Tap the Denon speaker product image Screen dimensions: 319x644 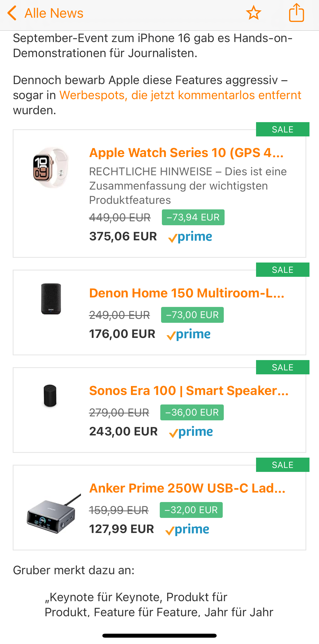click(x=51, y=299)
